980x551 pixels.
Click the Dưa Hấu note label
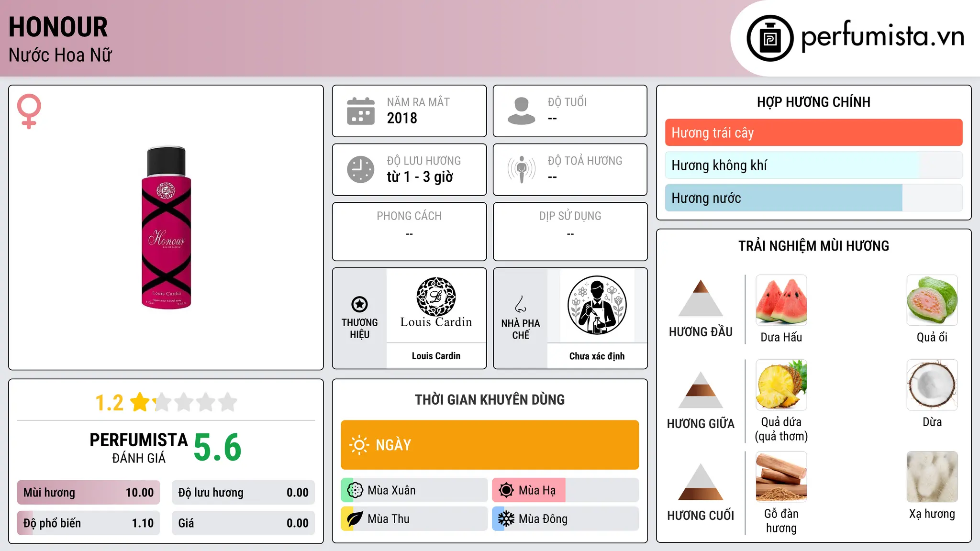[x=781, y=337]
